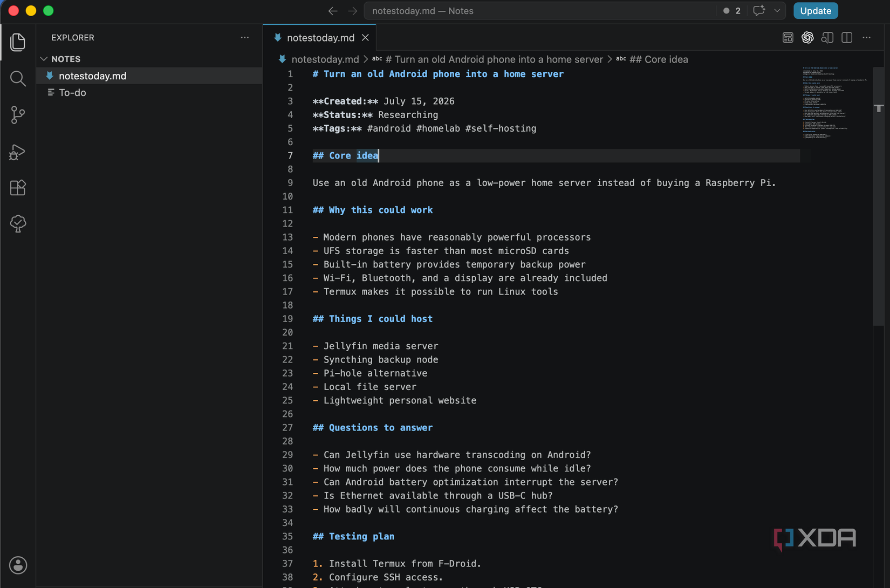Open the Search view
The height and width of the screenshot is (588, 890).
(x=18, y=79)
